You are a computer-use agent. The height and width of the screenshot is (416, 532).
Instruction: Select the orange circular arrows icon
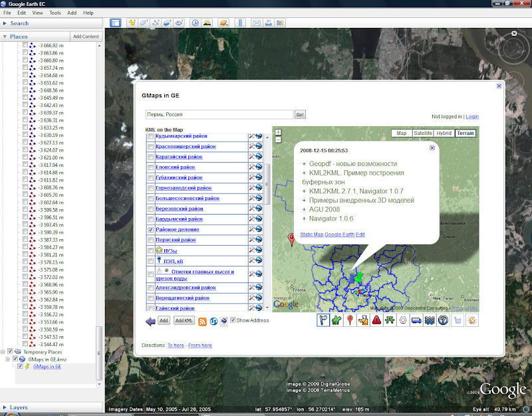tap(471, 320)
